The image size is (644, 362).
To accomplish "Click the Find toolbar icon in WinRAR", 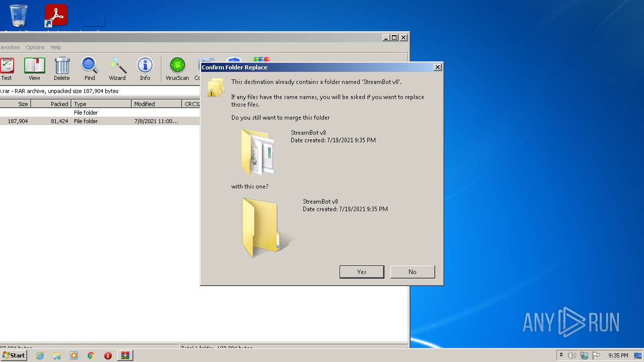I will [90, 69].
